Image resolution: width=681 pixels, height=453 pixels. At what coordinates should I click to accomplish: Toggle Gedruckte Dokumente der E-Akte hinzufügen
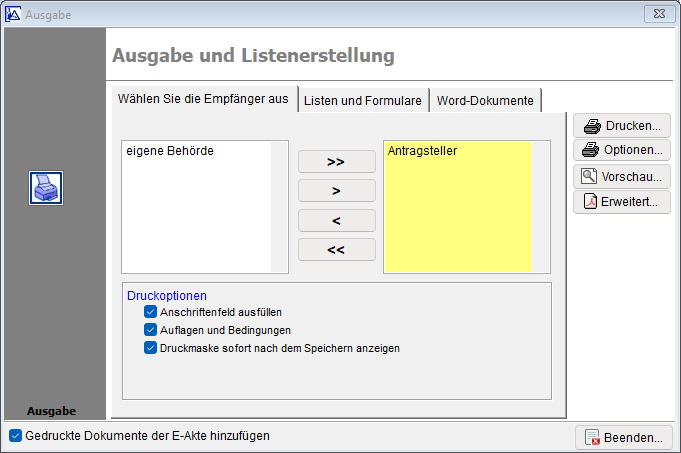(x=15, y=436)
